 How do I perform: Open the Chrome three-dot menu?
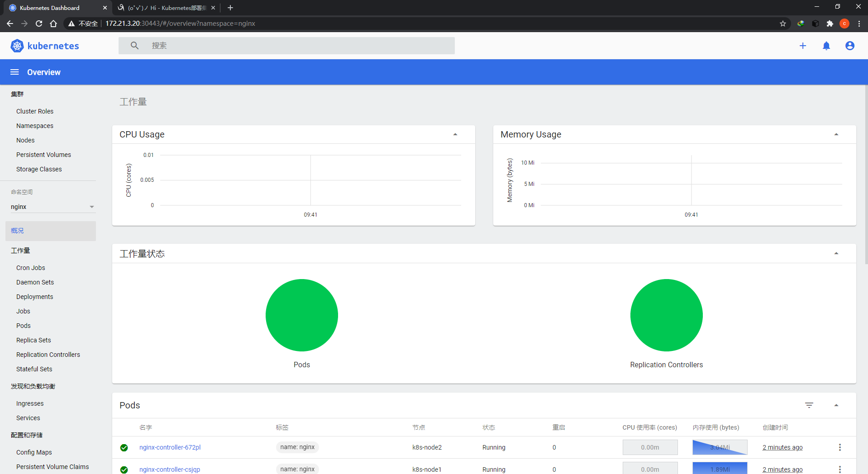pos(859,24)
